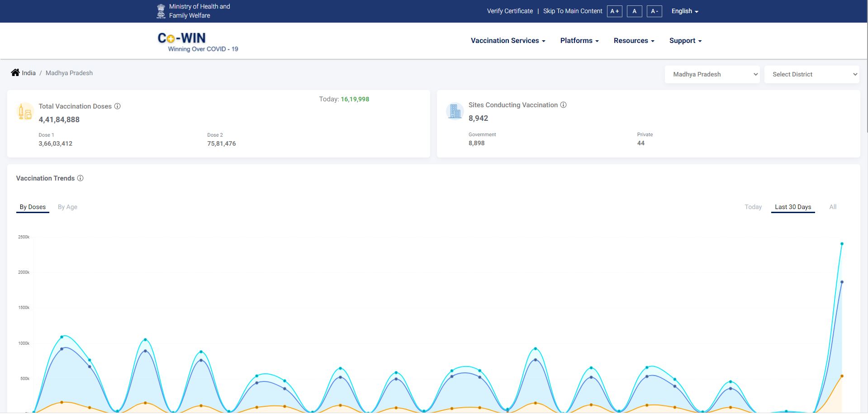Reset font size with A button

coord(635,11)
